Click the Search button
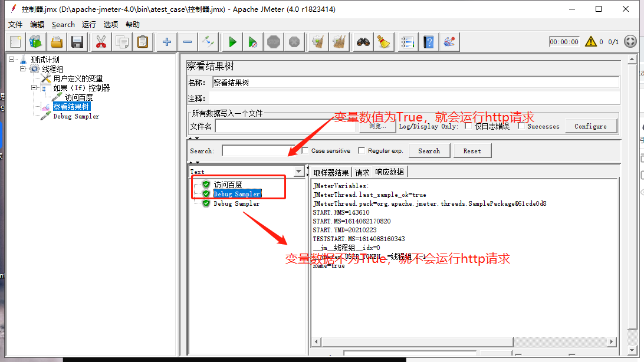 (x=429, y=150)
